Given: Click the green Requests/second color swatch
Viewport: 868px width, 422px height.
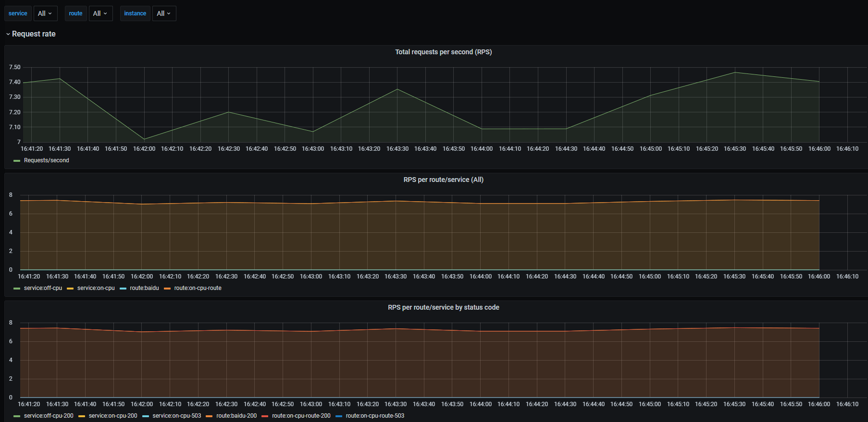Looking at the screenshot, I should tap(17, 161).
